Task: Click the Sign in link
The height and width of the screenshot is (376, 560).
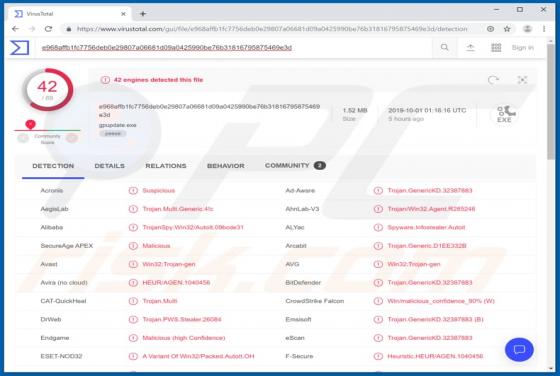Action: (522, 47)
